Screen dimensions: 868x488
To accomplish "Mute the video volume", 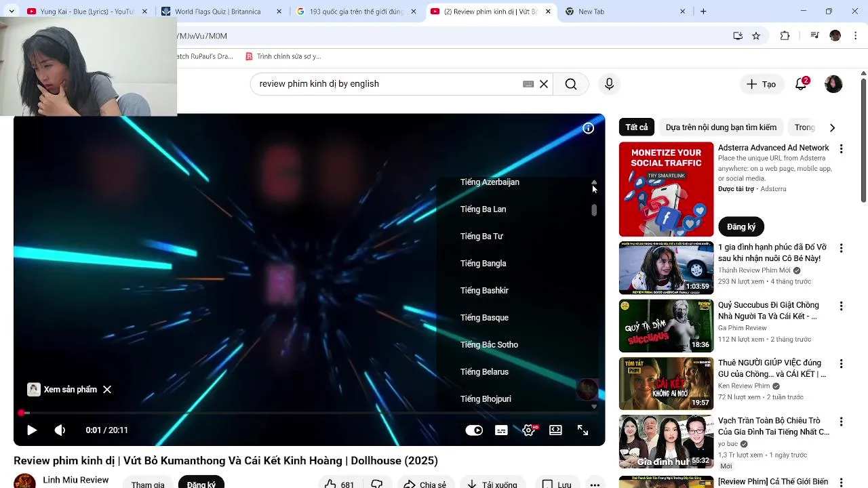I will [60, 430].
